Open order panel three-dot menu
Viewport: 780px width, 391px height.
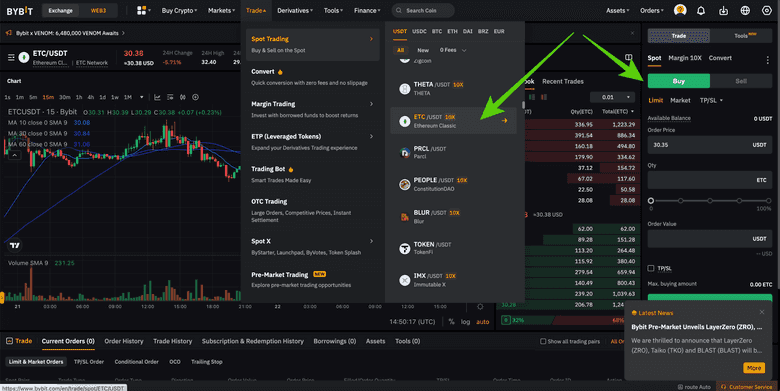coord(768,59)
